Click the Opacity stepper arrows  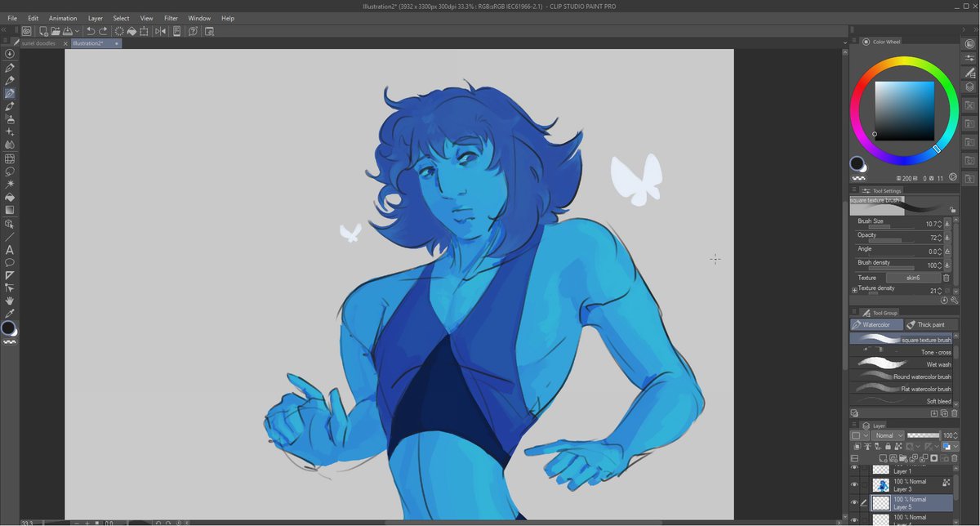click(x=940, y=238)
